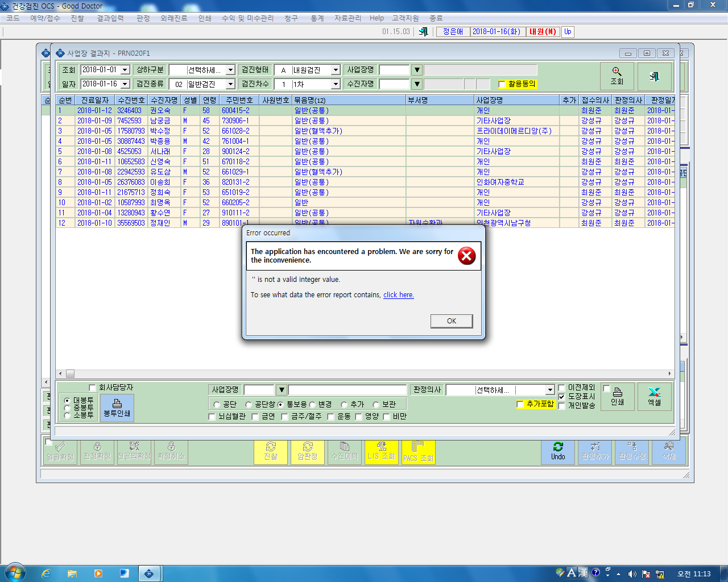The width and height of the screenshot is (728, 582).
Task: Follow the 'click here' error report link
Action: pos(399,295)
